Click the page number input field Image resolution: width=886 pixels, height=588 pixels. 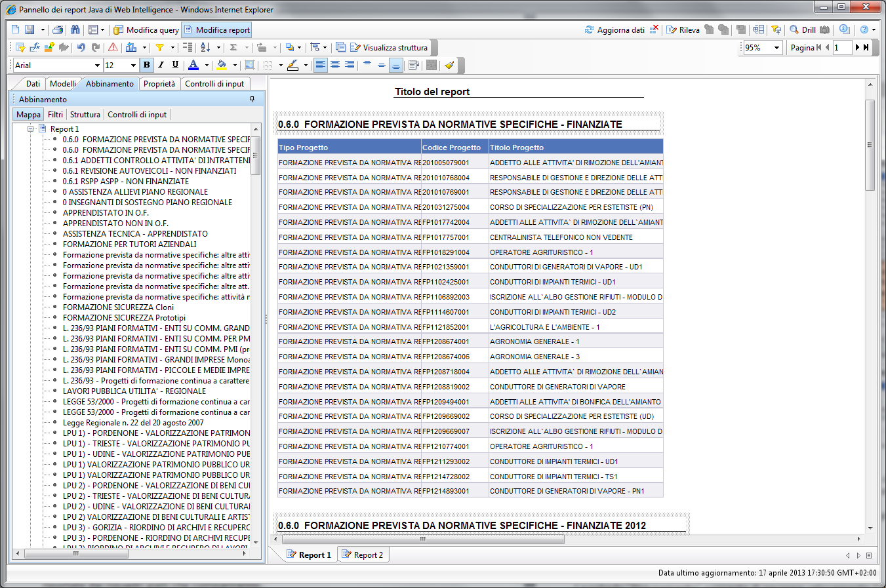point(842,47)
